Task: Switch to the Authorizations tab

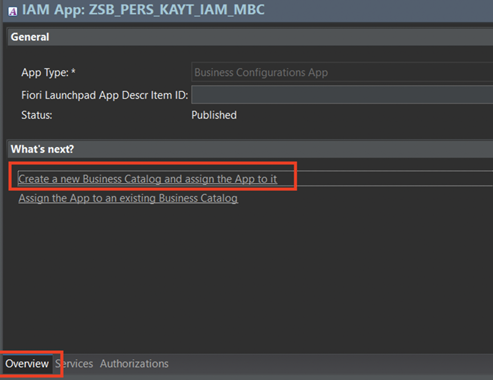Action: coord(134,364)
